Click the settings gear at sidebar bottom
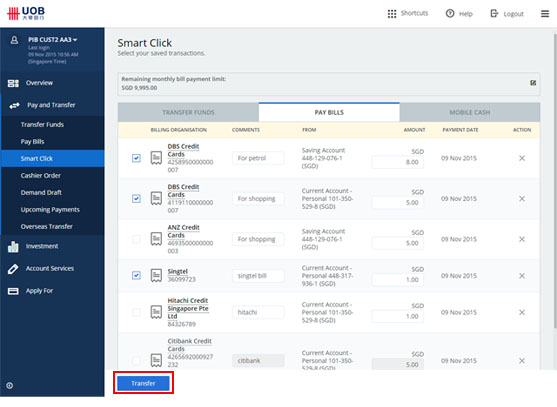Screen dimensions: 557x407 pyautogui.click(x=10, y=385)
